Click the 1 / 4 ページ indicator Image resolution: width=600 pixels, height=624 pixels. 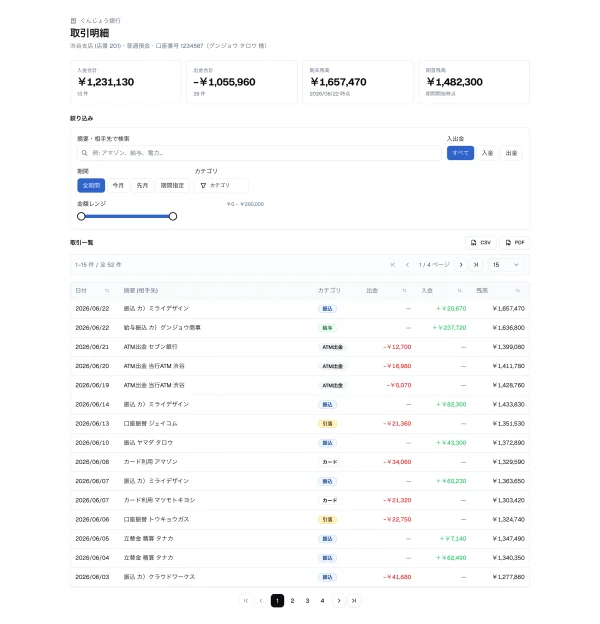tap(434, 265)
